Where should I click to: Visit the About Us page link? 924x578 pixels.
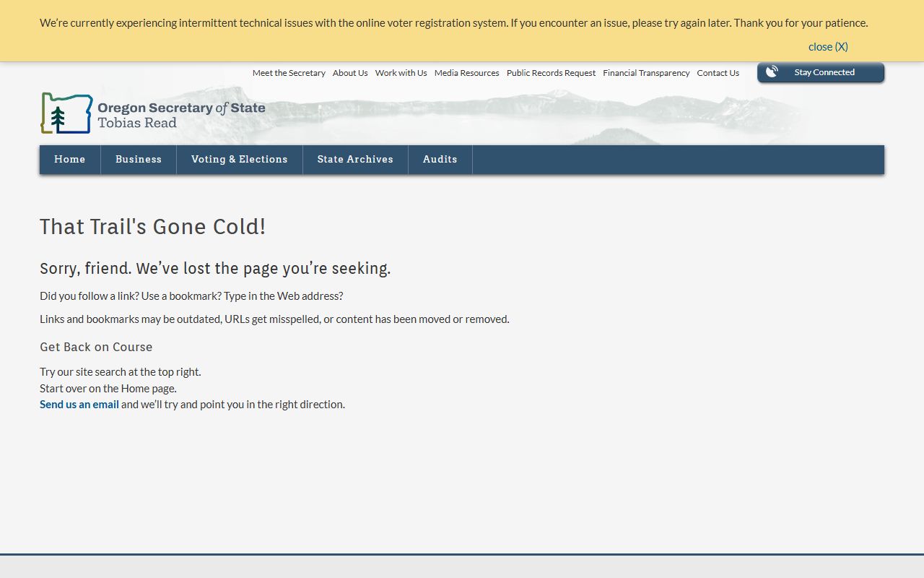click(350, 73)
